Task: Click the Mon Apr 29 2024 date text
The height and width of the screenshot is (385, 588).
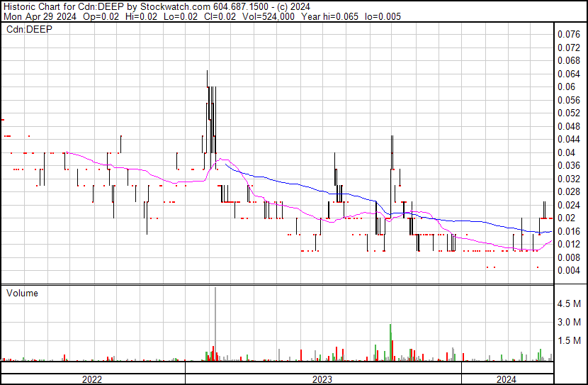Action: click(40, 16)
